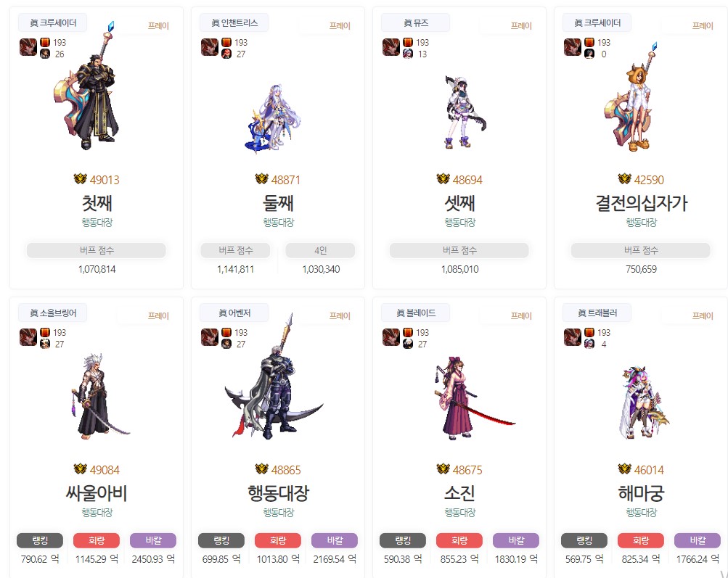Select the 眞 인챈트리스 job tag
The height and width of the screenshot is (578, 728).
pyautogui.click(x=234, y=22)
